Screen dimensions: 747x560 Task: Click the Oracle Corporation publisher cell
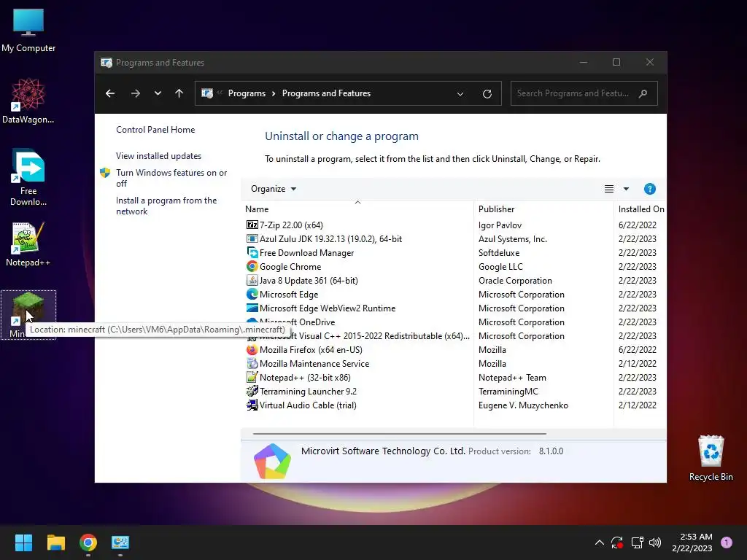tap(515, 280)
